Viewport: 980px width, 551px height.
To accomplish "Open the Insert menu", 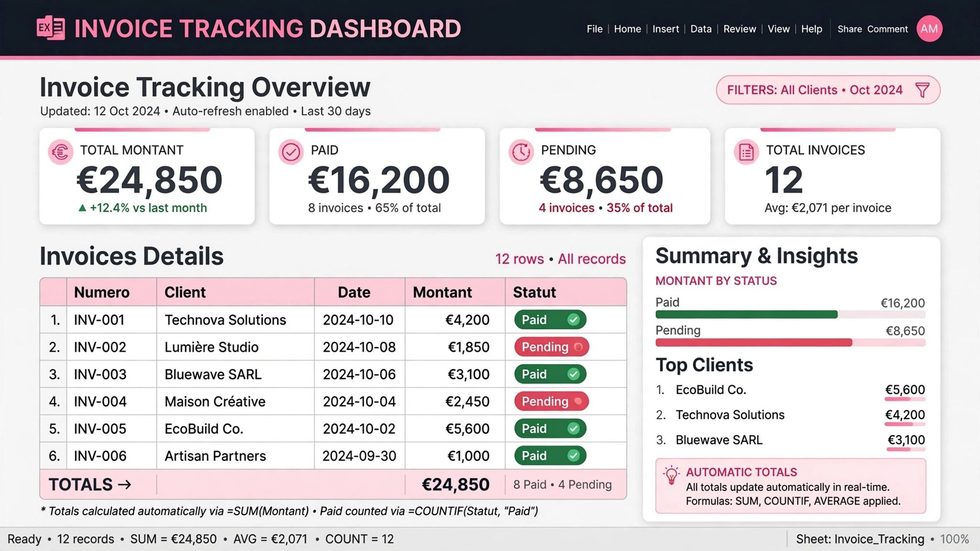I will pos(666,29).
